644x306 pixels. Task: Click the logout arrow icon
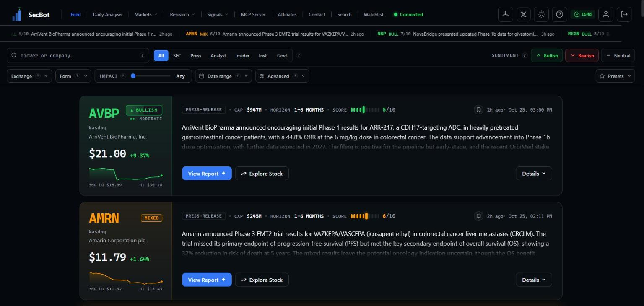624,14
